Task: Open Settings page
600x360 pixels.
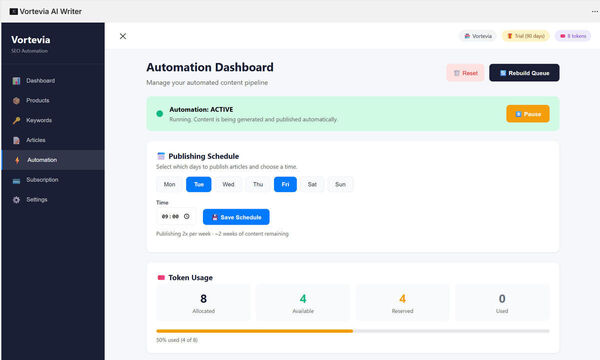Action: click(53, 200)
